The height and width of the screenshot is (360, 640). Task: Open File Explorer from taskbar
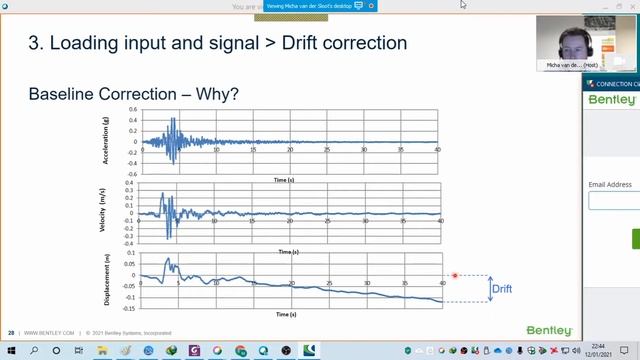tap(102, 351)
